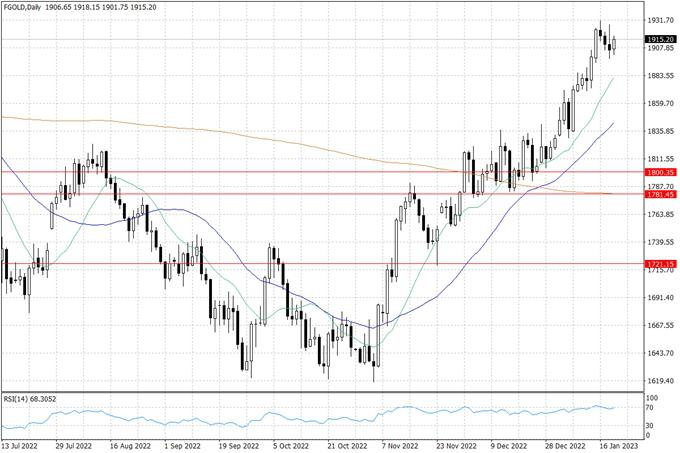Screen dimensions: 680x453
Task: Select the 13 Jul 2022 date label
Action: [x=22, y=445]
